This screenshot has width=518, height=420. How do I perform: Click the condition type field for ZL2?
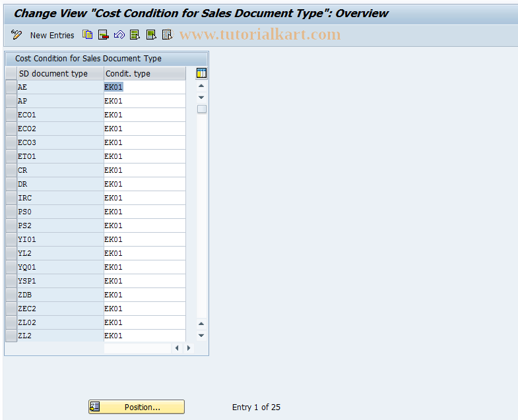point(145,336)
